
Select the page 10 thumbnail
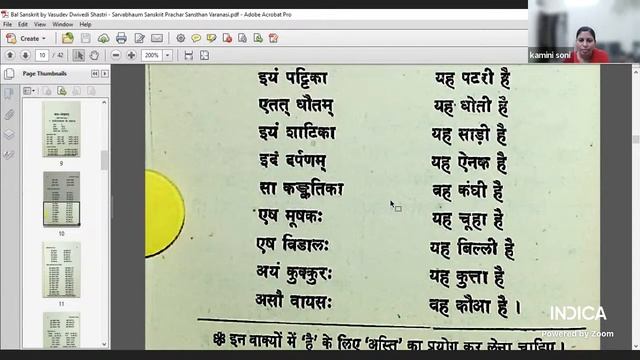point(62,199)
